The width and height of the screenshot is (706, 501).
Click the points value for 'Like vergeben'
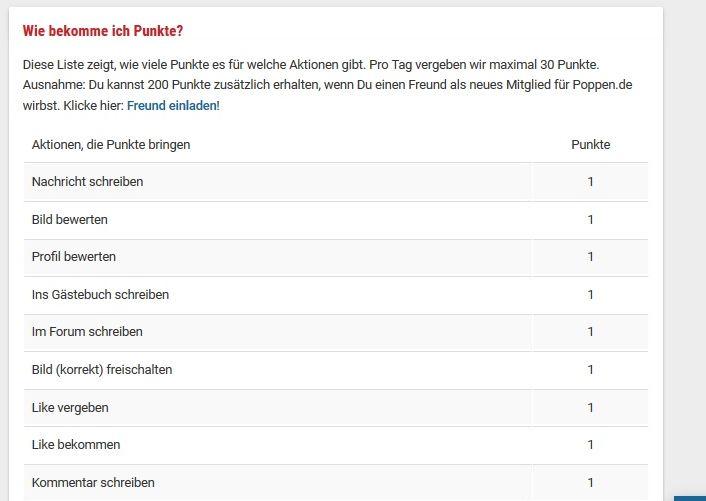tap(590, 407)
